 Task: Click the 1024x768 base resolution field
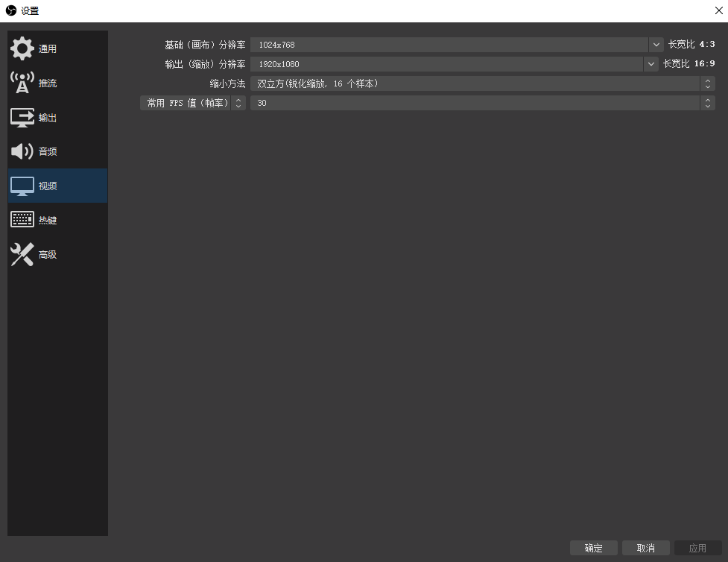(449, 45)
